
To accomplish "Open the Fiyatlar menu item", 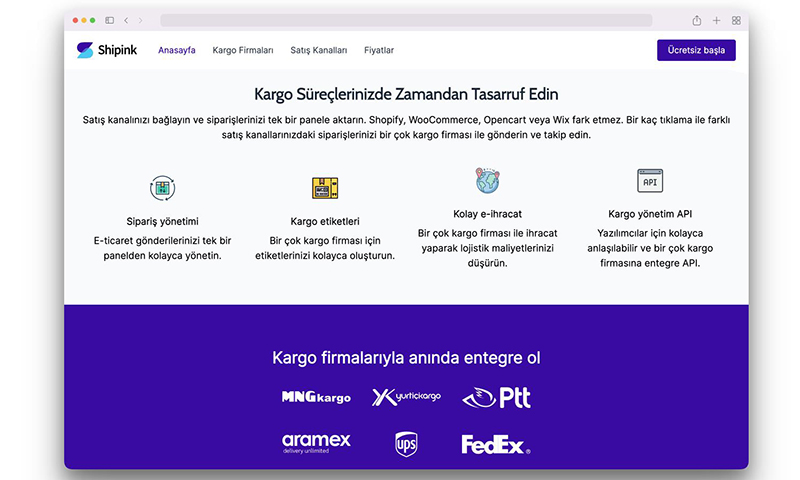I will coord(379,50).
